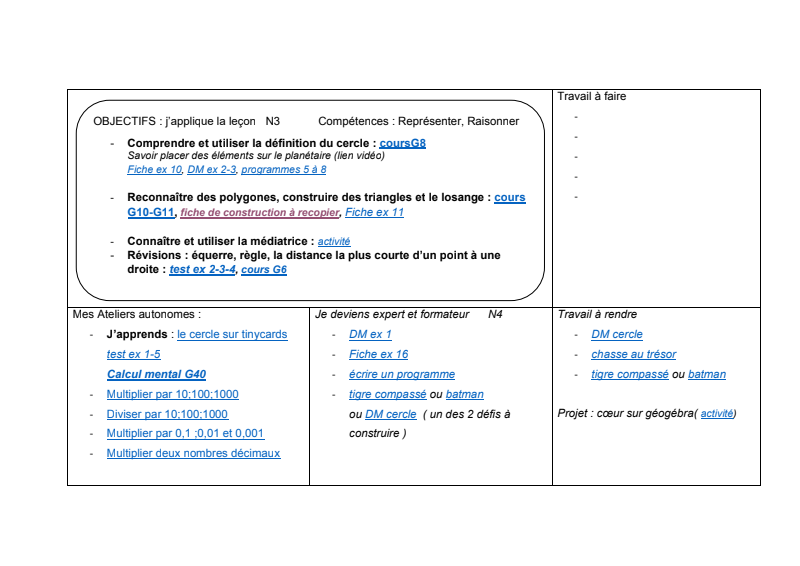Click the 'écrire un programme' link
800x566 pixels.
point(401,374)
